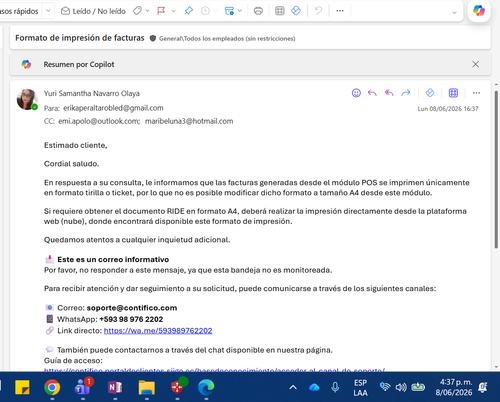The width and height of the screenshot is (500, 402).
Task: Click the Pasos rápidos button
Action: click(19, 11)
